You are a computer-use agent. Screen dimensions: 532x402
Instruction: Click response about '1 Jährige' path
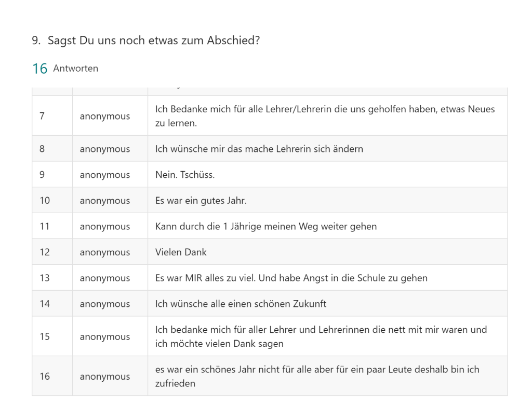pyautogui.click(x=265, y=226)
